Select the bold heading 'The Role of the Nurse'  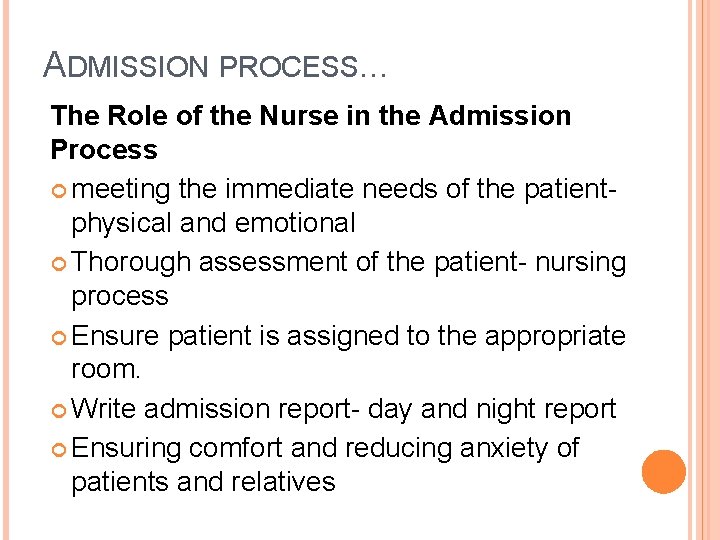(x=195, y=115)
